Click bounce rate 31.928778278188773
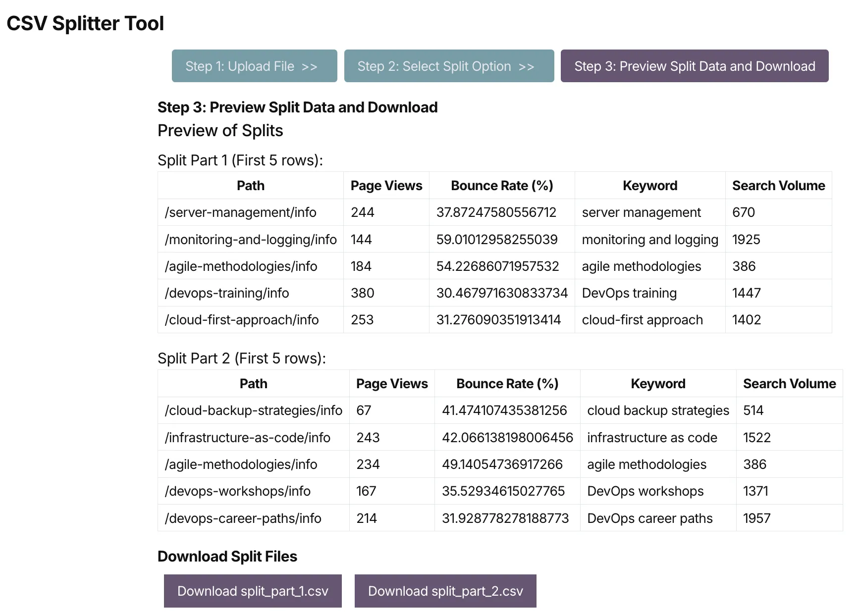Image resolution: width=860 pixels, height=616 pixels. [x=507, y=518]
